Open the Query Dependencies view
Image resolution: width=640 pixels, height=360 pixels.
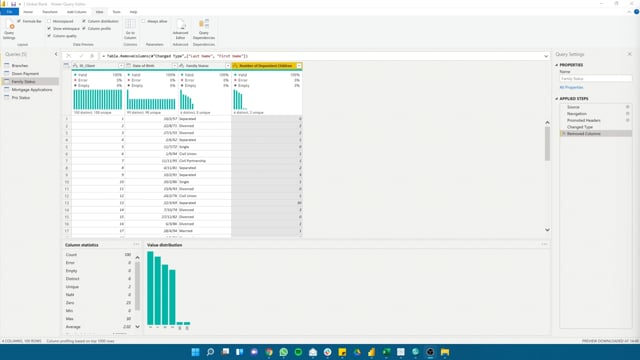(x=204, y=29)
